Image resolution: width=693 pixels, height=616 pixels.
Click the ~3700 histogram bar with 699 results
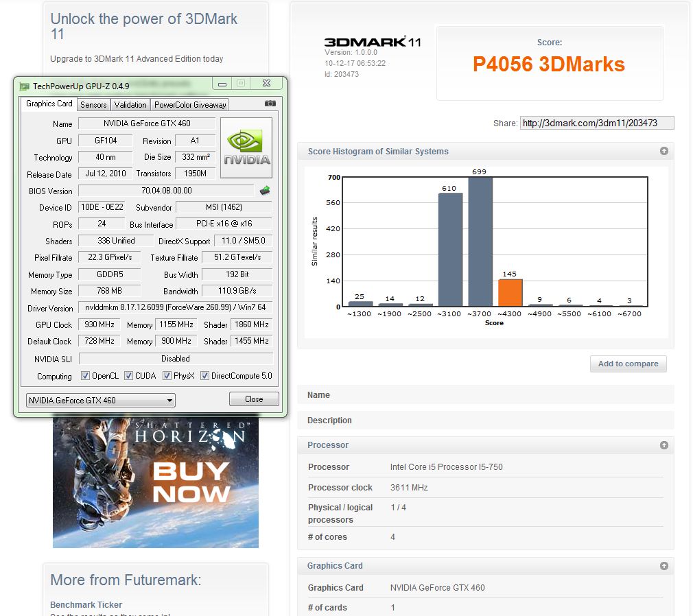[480, 241]
